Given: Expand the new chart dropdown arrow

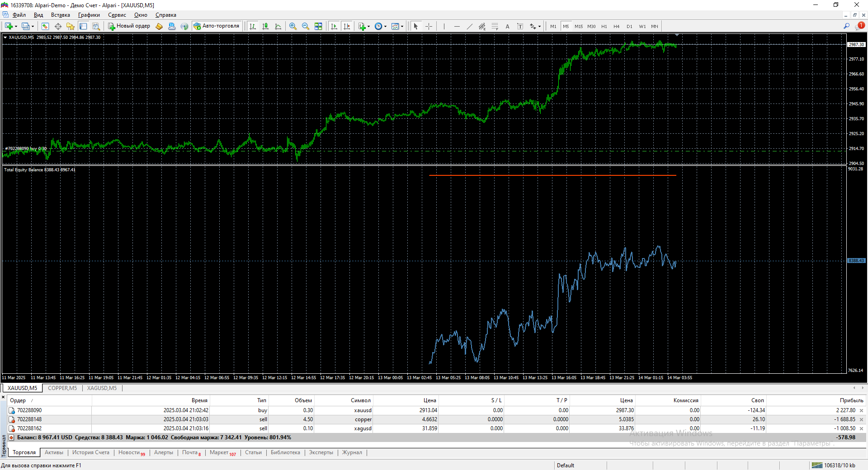Looking at the screenshot, I should 16,26.
